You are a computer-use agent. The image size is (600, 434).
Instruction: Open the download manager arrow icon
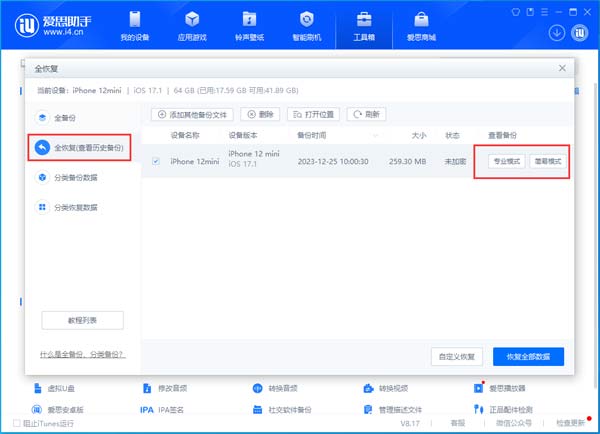557,33
